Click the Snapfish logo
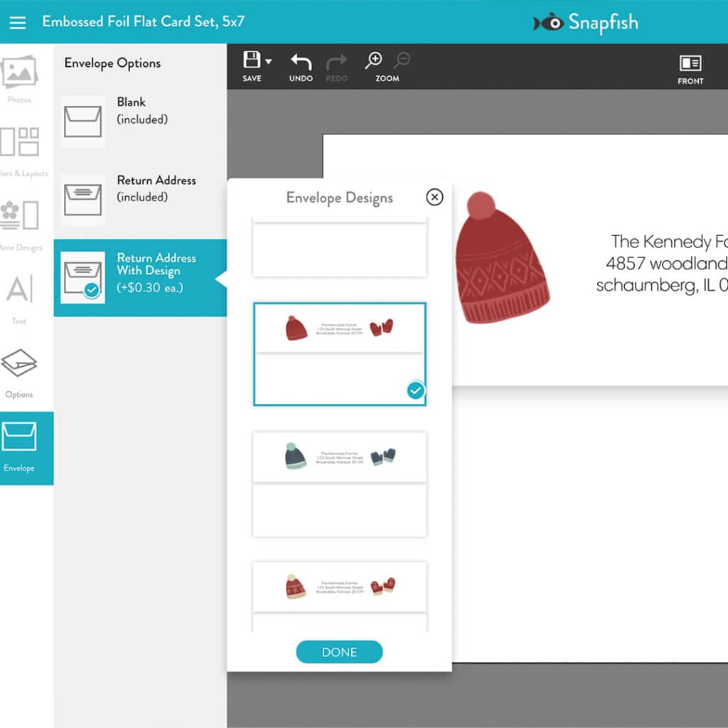Image resolution: width=728 pixels, height=728 pixels. tap(586, 23)
